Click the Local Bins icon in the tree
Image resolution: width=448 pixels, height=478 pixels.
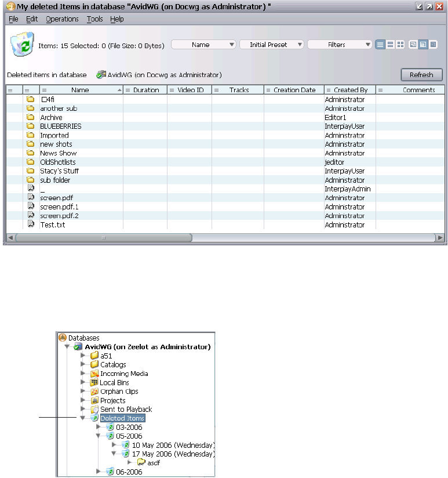click(x=94, y=382)
